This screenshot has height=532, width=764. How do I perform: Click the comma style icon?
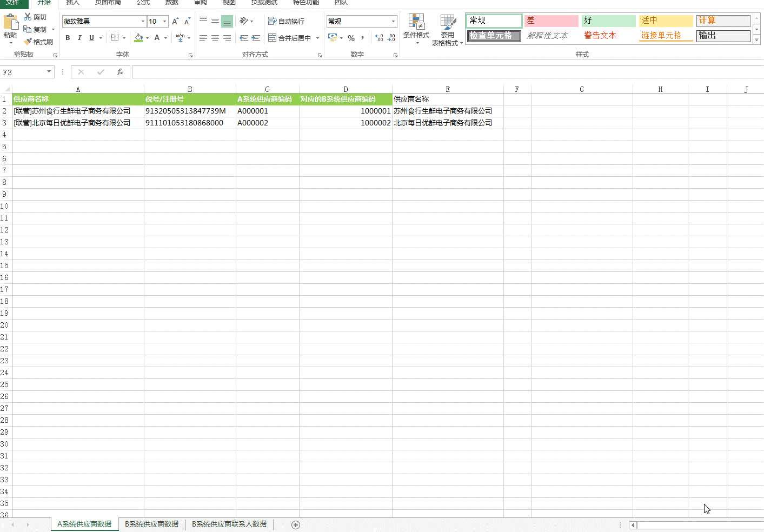pos(362,38)
